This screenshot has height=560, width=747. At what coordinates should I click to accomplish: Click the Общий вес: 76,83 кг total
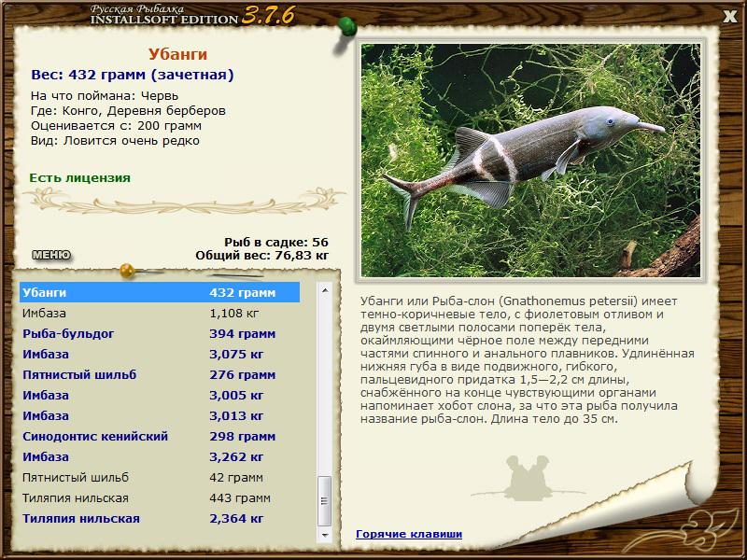point(262,255)
